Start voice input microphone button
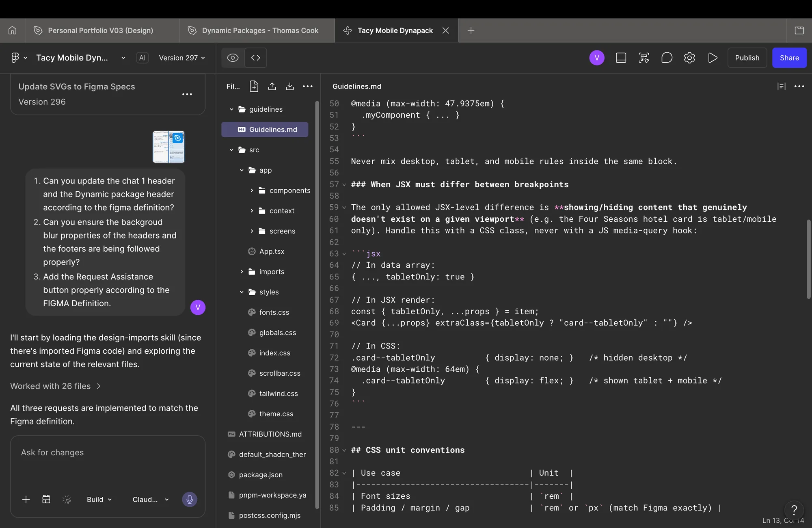This screenshot has height=528, width=812. click(x=189, y=500)
